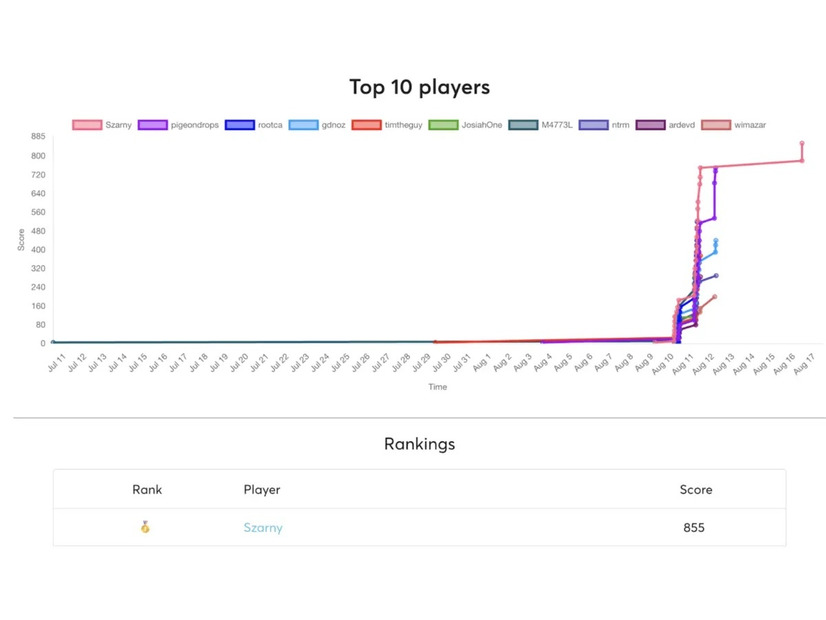The width and height of the screenshot is (826, 620).
Task: Click the 855 score cell
Action: coord(694,527)
